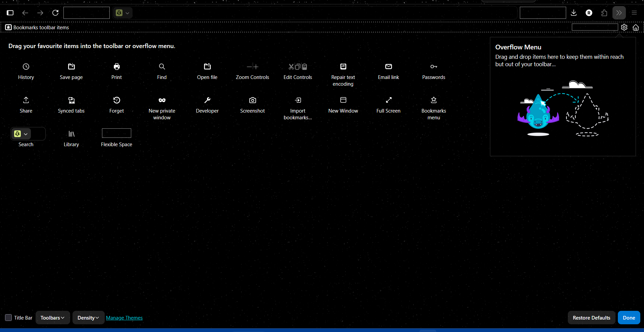Click the Forward arrow in the toolbar

pos(40,13)
